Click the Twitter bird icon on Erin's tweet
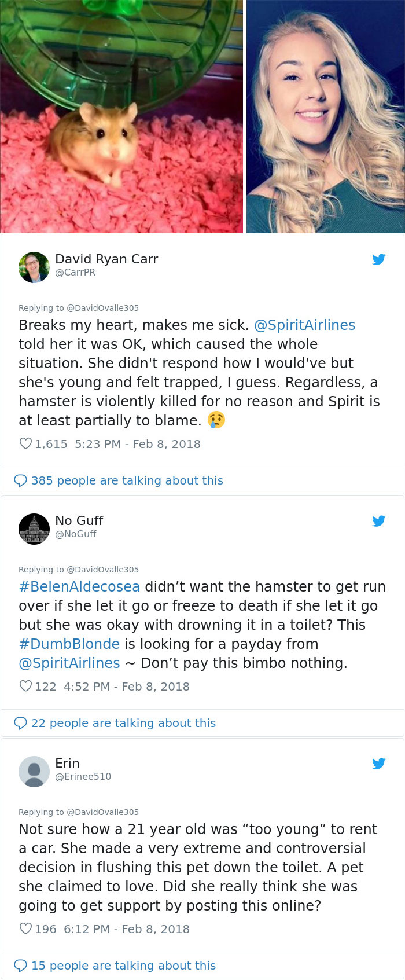 [379, 764]
